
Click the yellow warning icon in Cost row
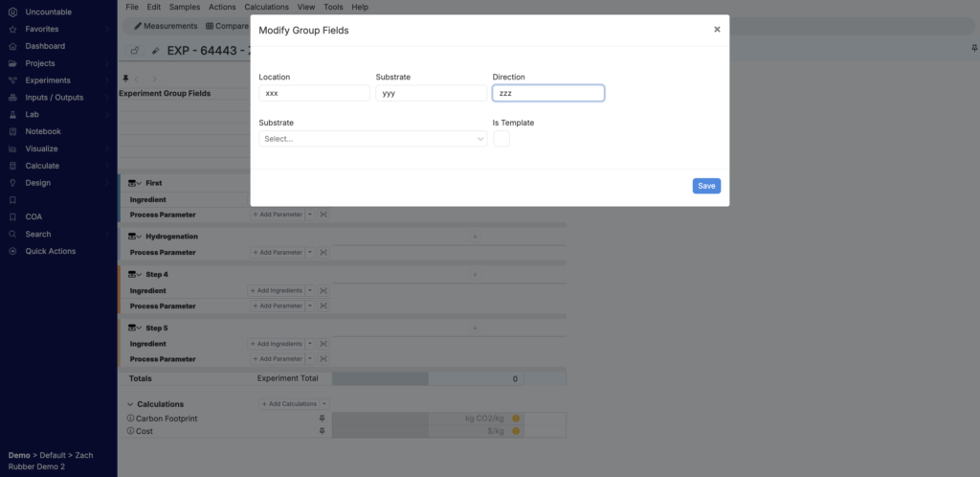coord(516,431)
